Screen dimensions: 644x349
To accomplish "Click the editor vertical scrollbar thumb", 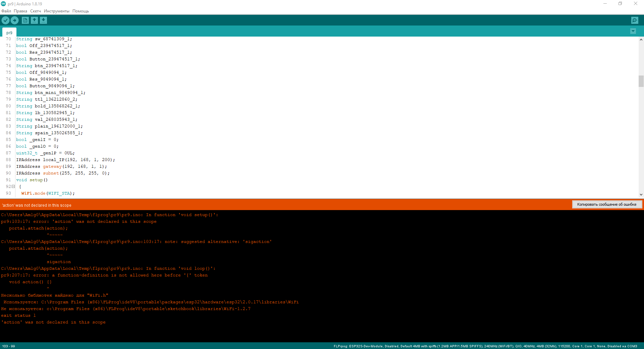I will (x=641, y=81).
